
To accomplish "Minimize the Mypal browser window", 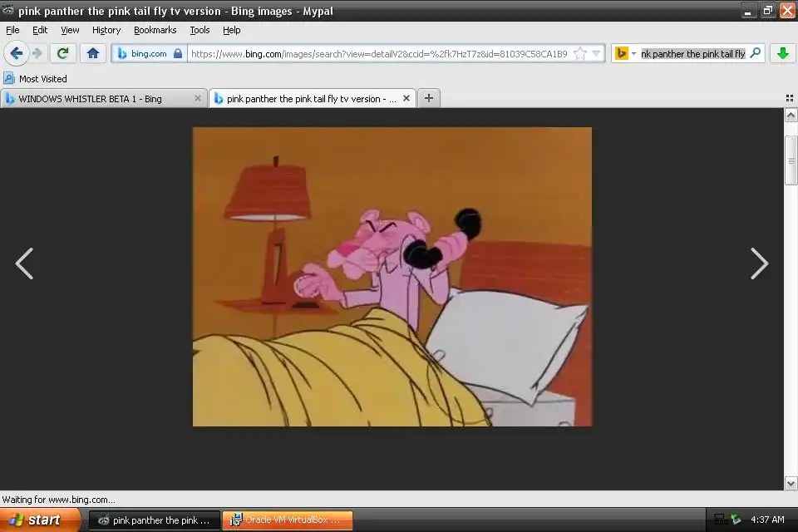I will pos(747,11).
